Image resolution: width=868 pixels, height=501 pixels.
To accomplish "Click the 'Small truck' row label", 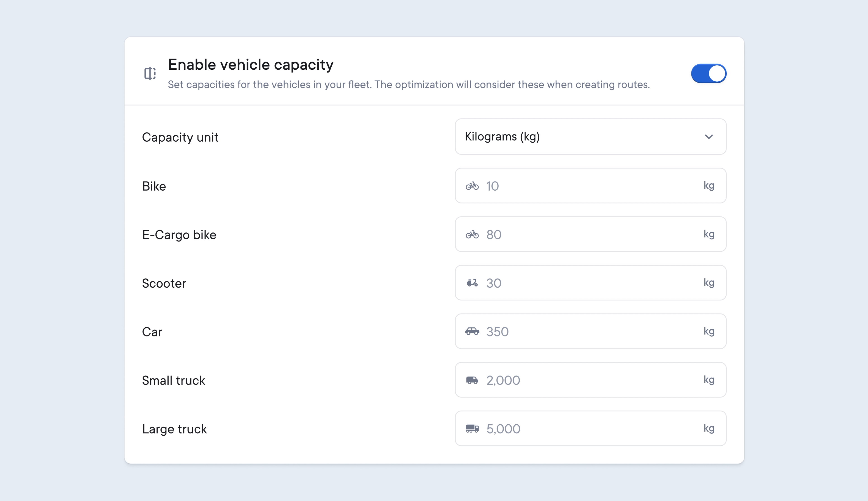I will pos(173,380).
